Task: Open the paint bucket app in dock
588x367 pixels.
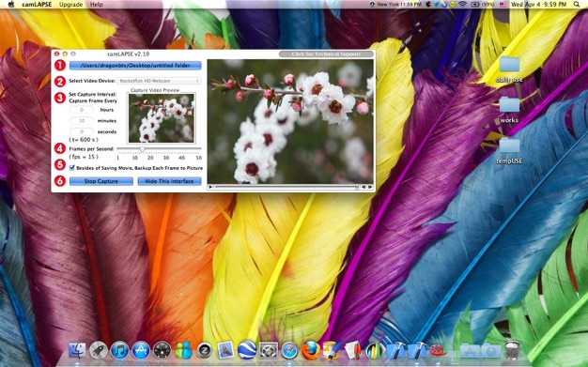Action: 333,351
